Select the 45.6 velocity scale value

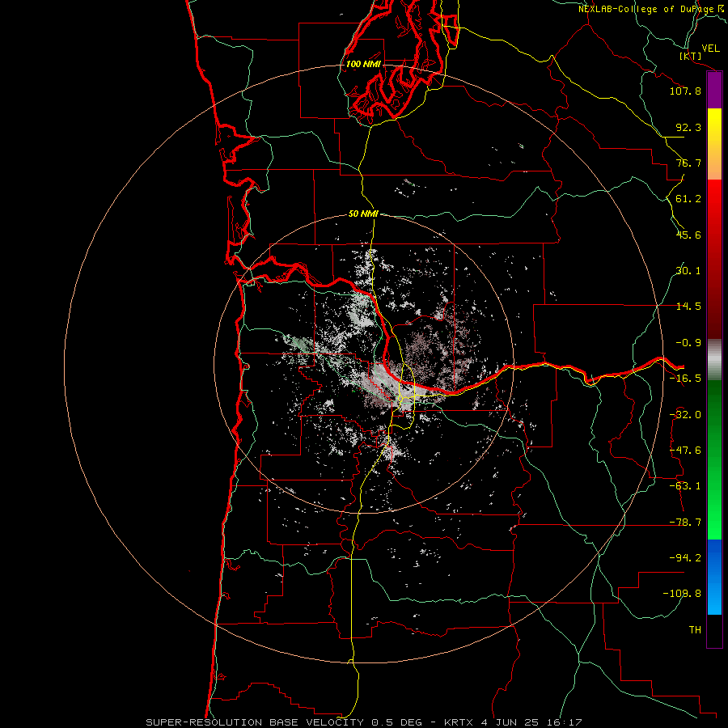tap(688, 235)
